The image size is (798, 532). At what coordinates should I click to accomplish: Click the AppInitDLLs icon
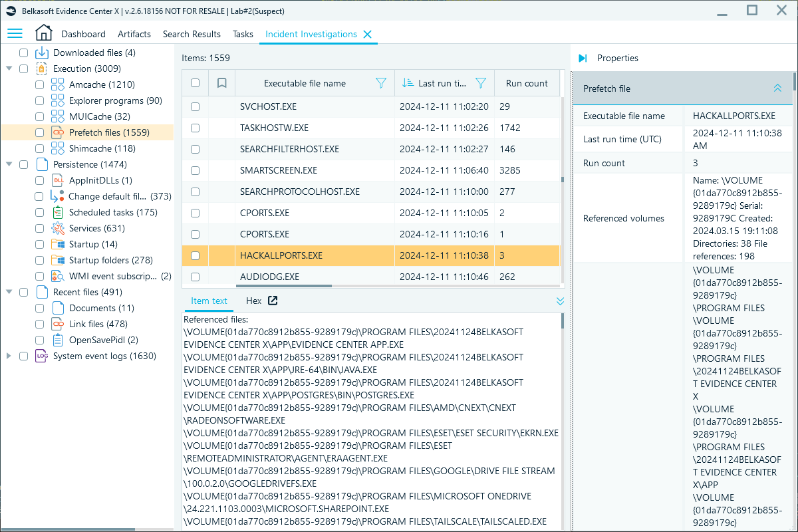(58, 180)
